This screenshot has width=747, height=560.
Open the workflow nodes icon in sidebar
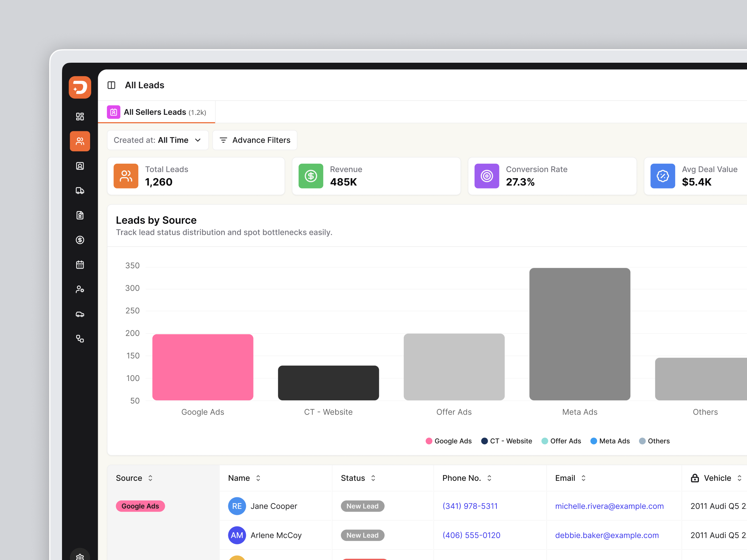[x=80, y=339]
